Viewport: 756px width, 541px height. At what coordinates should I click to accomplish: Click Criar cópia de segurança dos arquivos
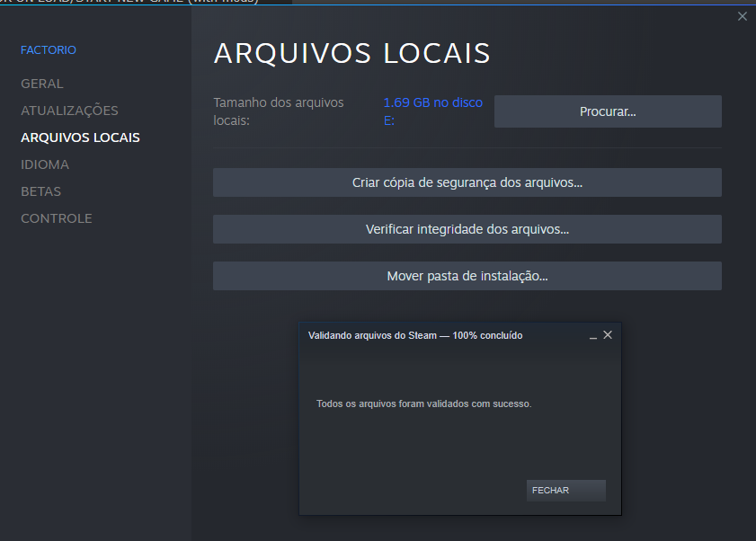pyautogui.click(x=467, y=182)
